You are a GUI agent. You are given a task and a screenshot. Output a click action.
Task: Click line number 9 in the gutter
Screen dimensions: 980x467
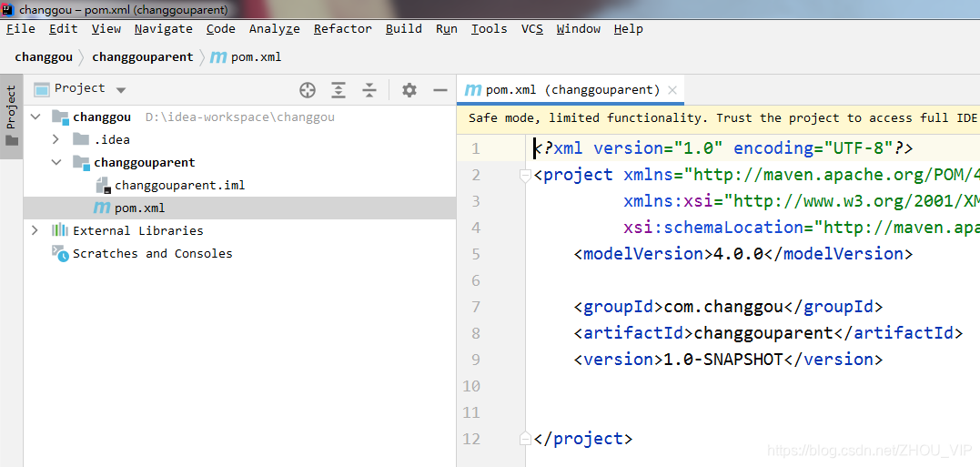tap(476, 360)
